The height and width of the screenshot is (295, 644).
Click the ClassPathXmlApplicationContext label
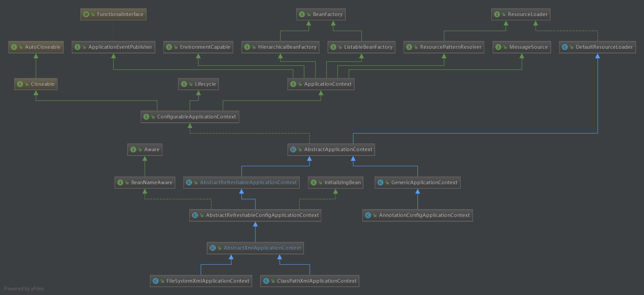click(317, 281)
